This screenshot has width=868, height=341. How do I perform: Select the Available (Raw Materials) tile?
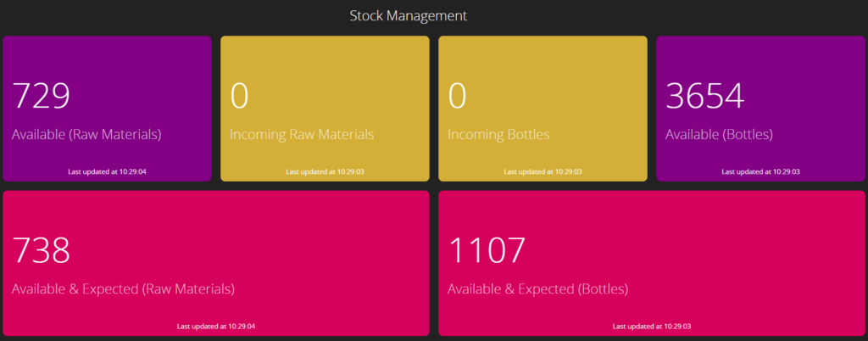coord(107,109)
